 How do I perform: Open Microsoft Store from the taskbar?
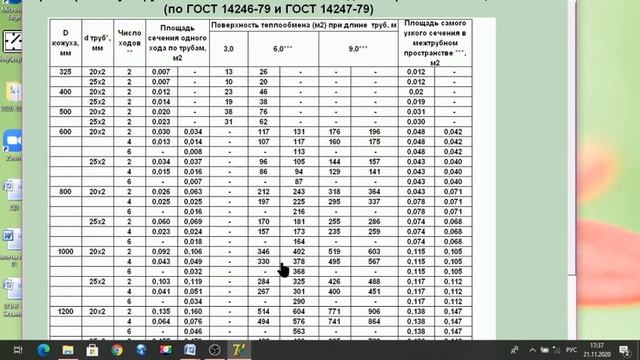(92, 350)
